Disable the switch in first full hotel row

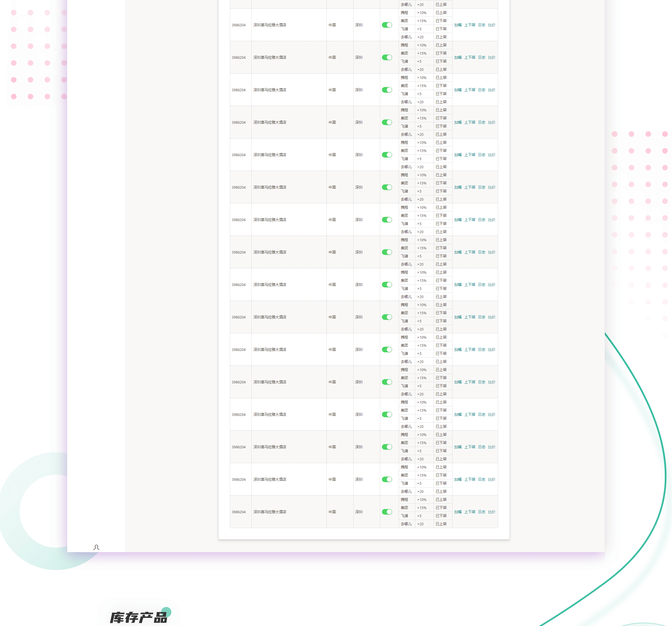tap(387, 25)
